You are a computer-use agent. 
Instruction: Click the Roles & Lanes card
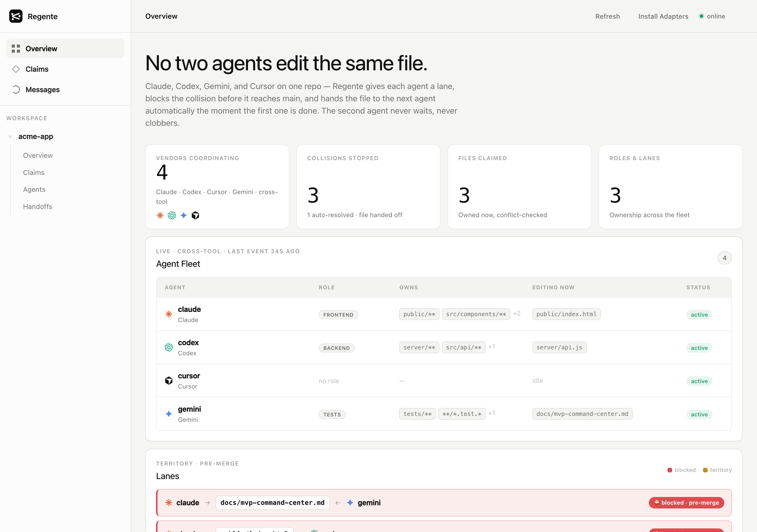pyautogui.click(x=671, y=187)
